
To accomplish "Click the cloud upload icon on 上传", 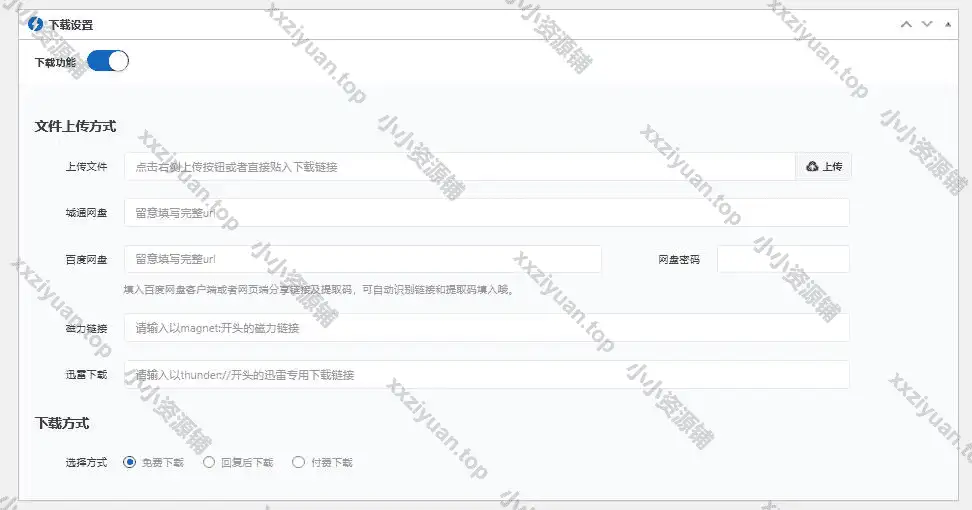I will pos(812,167).
